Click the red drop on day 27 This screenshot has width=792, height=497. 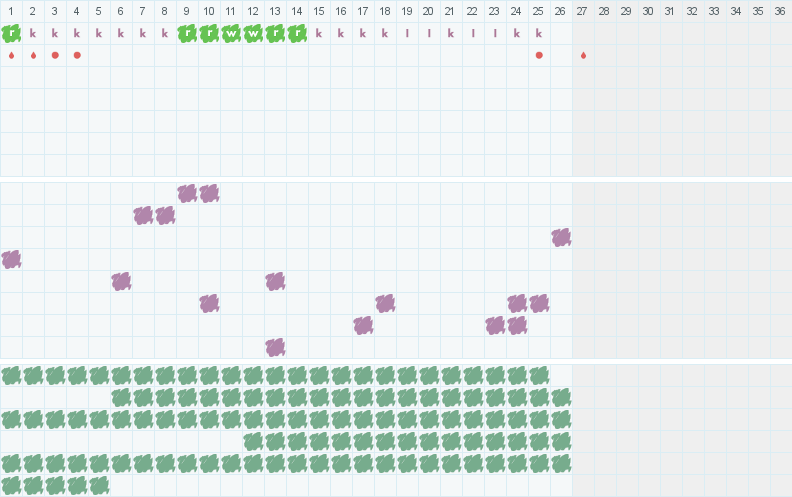click(x=583, y=55)
